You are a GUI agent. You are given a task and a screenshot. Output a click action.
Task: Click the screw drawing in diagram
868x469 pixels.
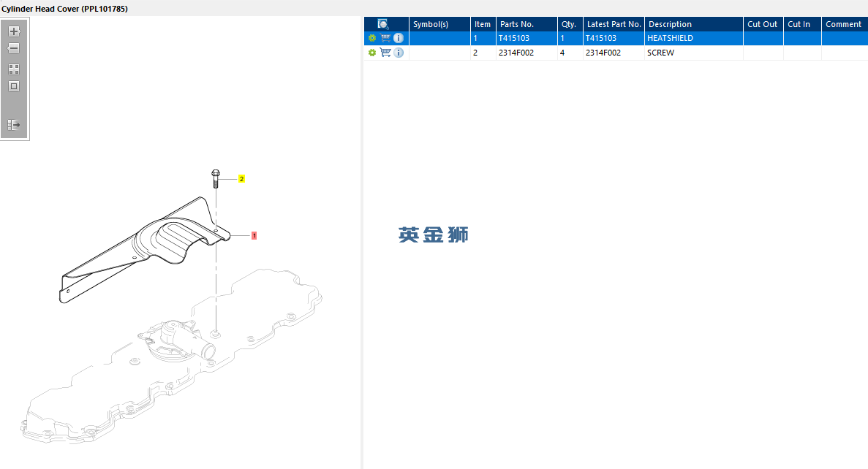click(216, 179)
